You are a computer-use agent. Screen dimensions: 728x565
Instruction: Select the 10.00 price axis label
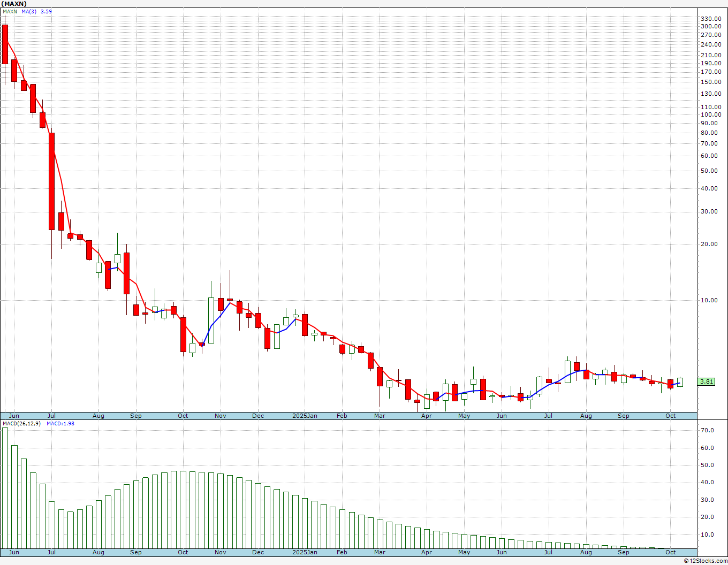pyautogui.click(x=710, y=300)
